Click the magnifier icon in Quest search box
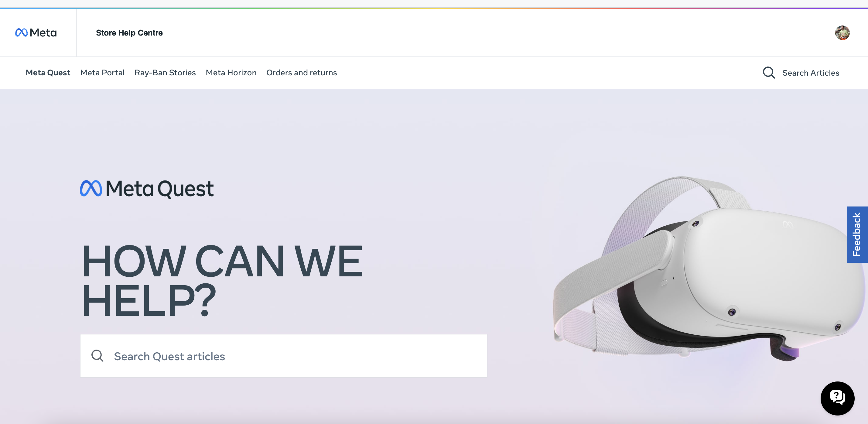The height and width of the screenshot is (424, 868). click(x=97, y=356)
